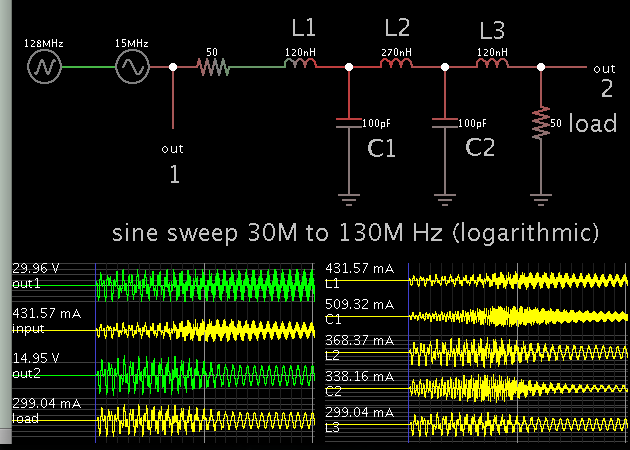Click the 128MHz frequency label
The image size is (630, 450).
[43, 43]
